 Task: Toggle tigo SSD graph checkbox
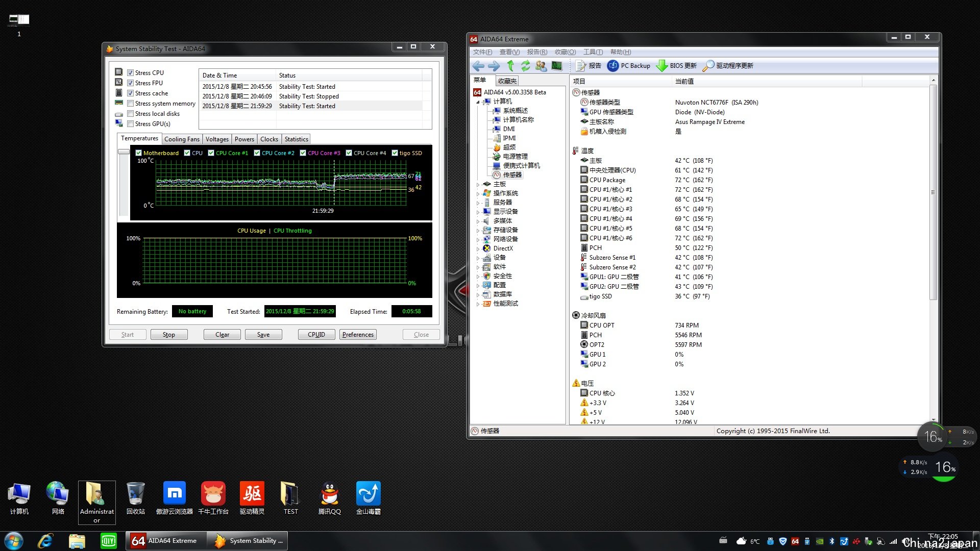coord(395,153)
